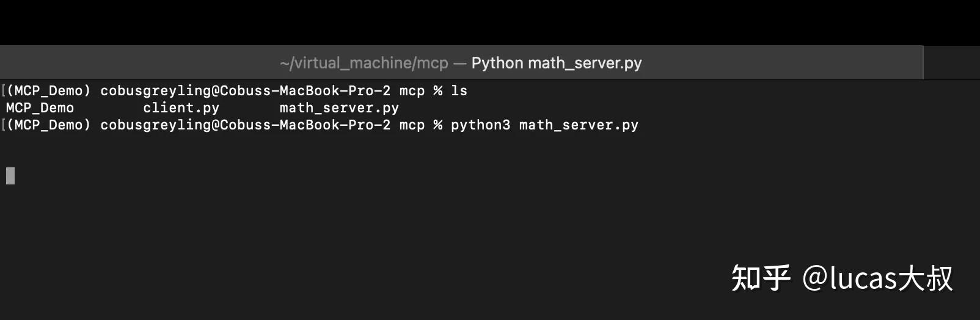
Task: Click the cobusgreyling@Cobuss-MacBook-Pro-2 hostname on the first line
Action: tap(245, 91)
